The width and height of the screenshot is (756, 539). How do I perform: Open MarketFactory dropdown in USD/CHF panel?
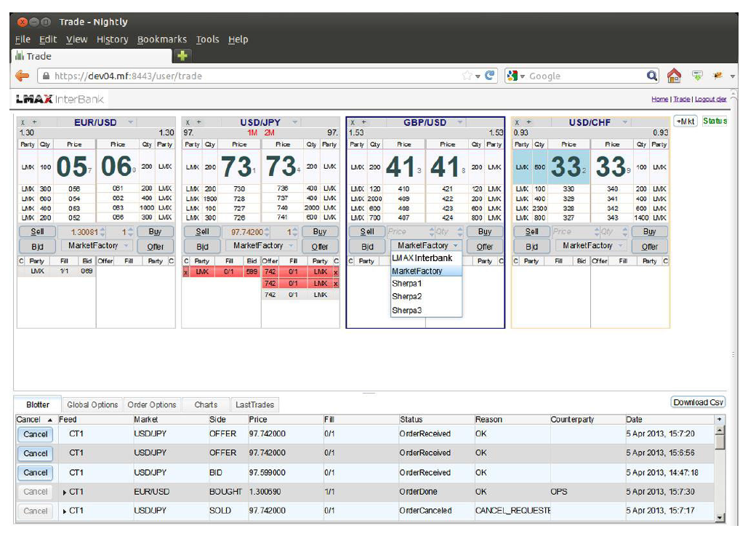(x=592, y=247)
